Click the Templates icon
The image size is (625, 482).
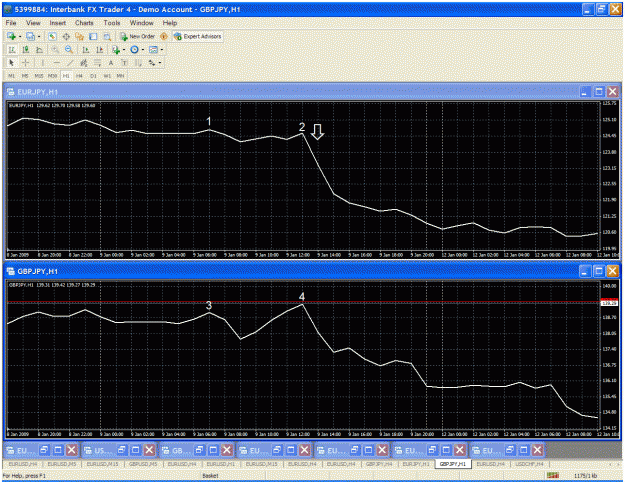(153, 49)
